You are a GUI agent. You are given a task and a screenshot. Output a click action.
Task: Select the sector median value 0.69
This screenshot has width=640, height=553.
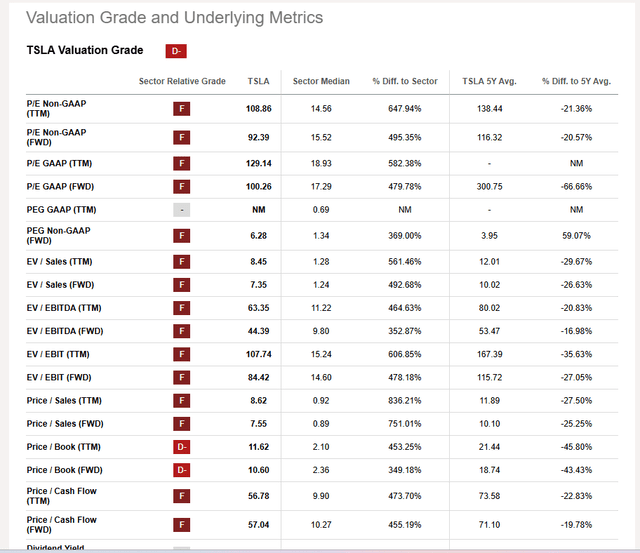[x=321, y=210]
